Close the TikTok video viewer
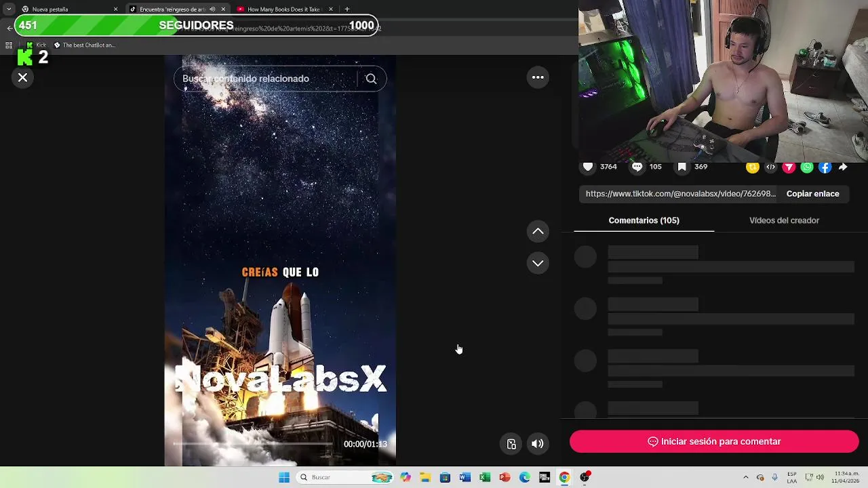Viewport: 868px width, 488px height. [x=22, y=78]
